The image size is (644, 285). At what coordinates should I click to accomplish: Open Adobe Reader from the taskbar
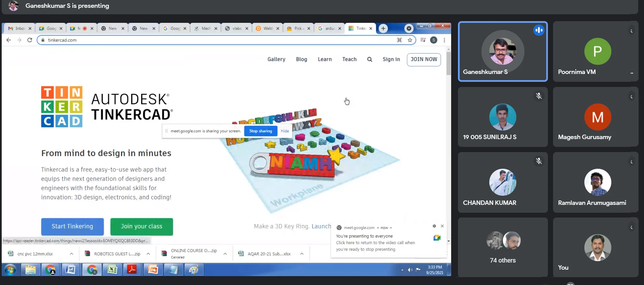point(132,270)
